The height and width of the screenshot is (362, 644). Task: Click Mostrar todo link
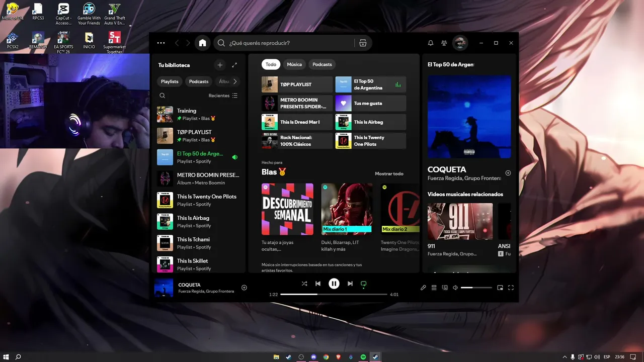click(389, 174)
